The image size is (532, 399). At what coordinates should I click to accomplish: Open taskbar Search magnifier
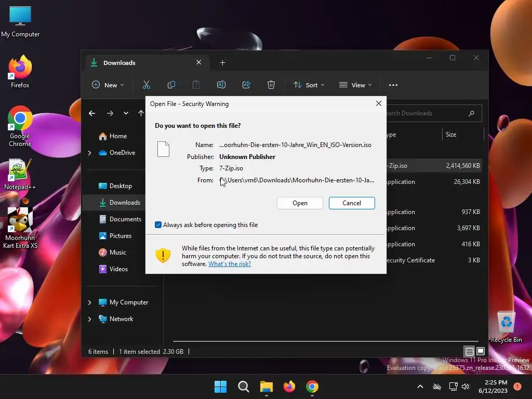point(244,387)
